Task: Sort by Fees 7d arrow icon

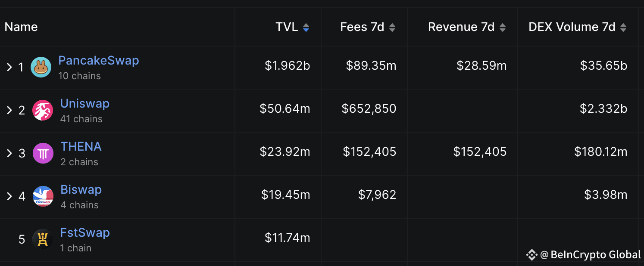Action: point(392,28)
